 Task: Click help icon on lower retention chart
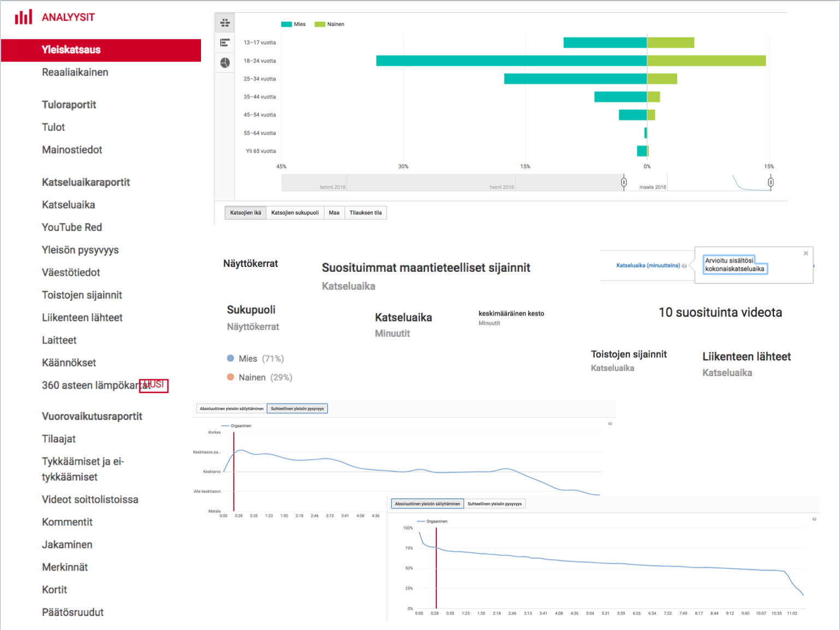click(x=814, y=519)
